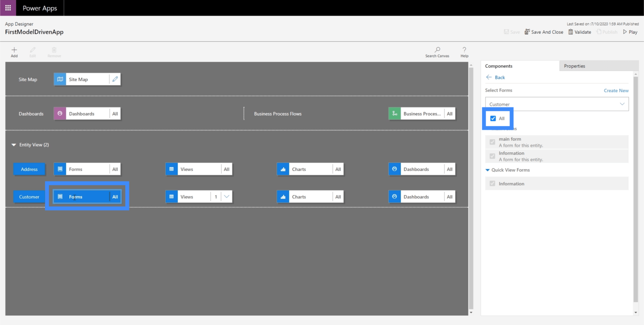Click Customer Dashboards tile icon

(x=394, y=197)
